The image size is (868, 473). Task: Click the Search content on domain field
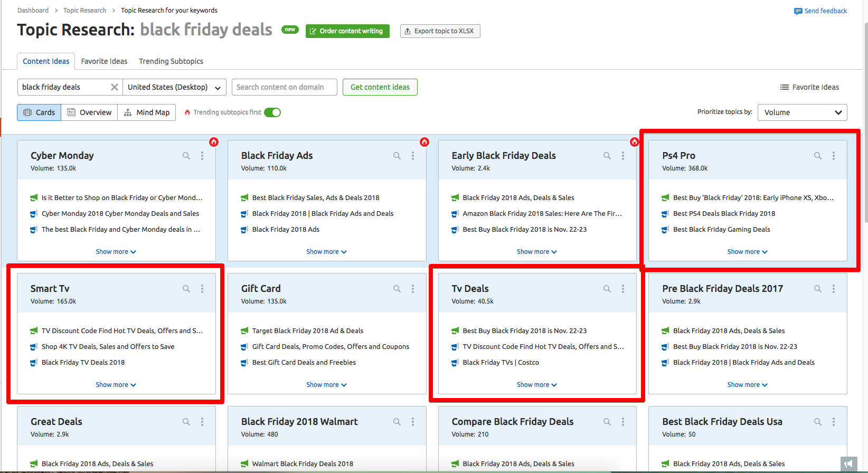tap(284, 87)
